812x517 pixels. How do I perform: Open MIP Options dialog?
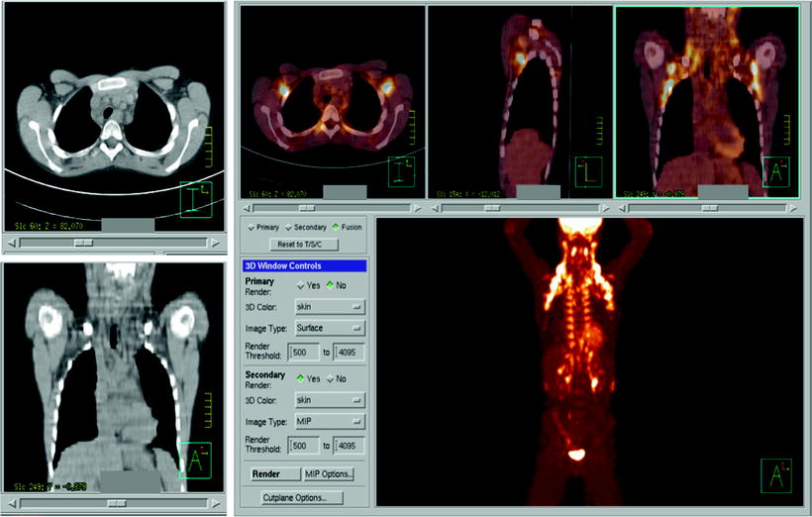pos(327,474)
